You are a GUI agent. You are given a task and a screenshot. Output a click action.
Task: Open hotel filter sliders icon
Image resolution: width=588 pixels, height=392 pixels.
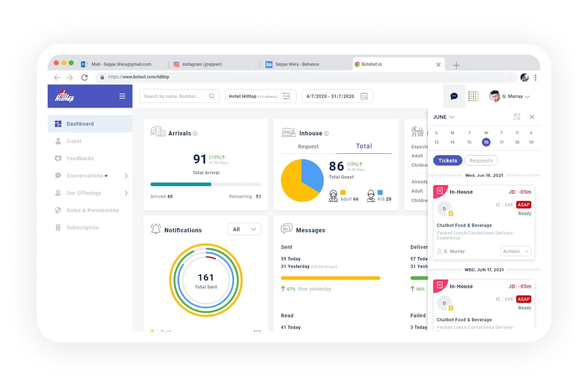pos(286,96)
